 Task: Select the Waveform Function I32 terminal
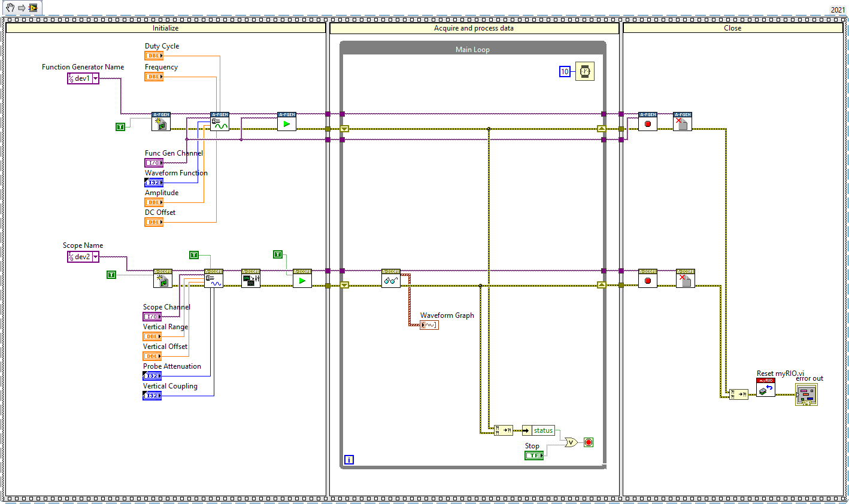154,183
